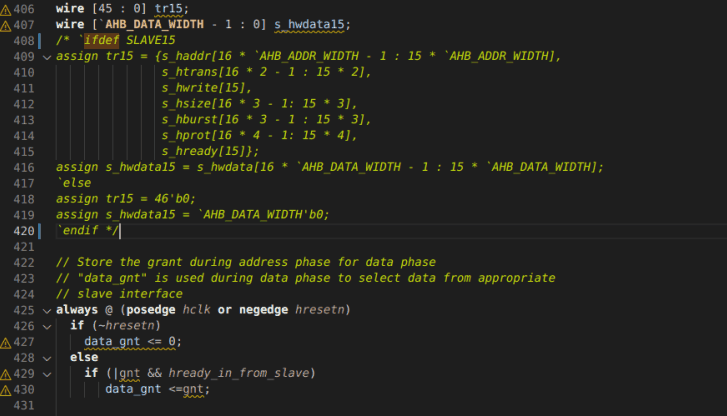The image size is (727, 416).
Task: Click the warning icon on line 407
Action: pyautogui.click(x=6, y=24)
